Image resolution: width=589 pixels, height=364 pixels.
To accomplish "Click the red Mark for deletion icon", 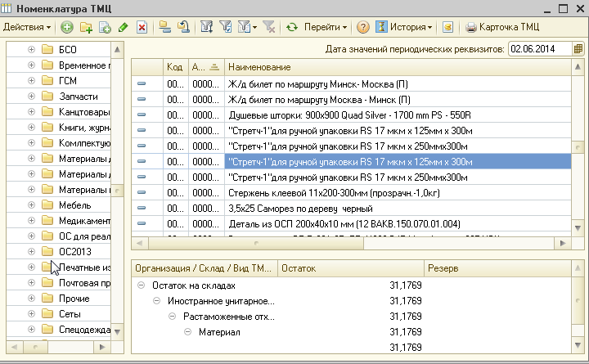I will click(142, 27).
